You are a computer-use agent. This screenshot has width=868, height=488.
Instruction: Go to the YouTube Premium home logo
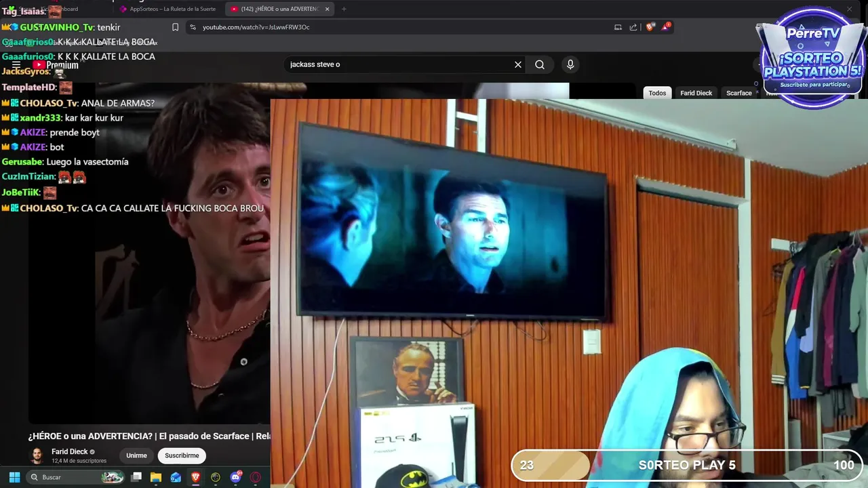[x=56, y=65]
